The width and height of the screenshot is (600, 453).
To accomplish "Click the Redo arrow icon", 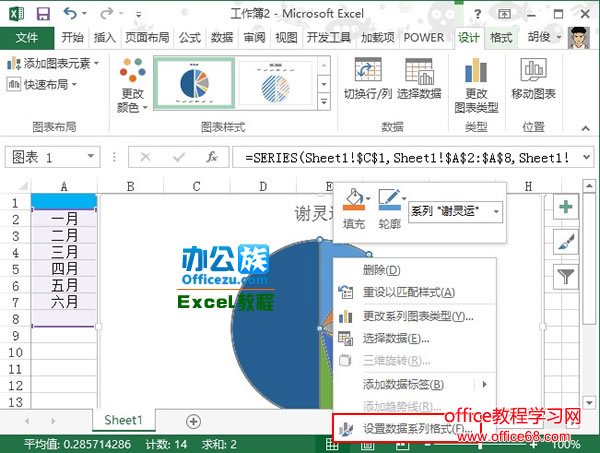I will pyautogui.click(x=106, y=14).
